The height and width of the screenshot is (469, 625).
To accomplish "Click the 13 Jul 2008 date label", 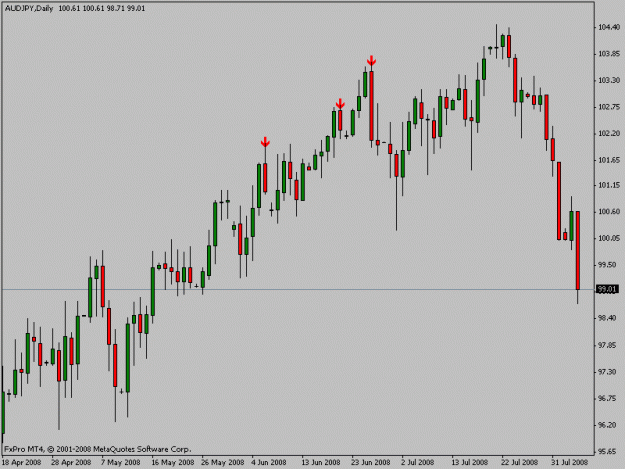I will [x=470, y=462].
